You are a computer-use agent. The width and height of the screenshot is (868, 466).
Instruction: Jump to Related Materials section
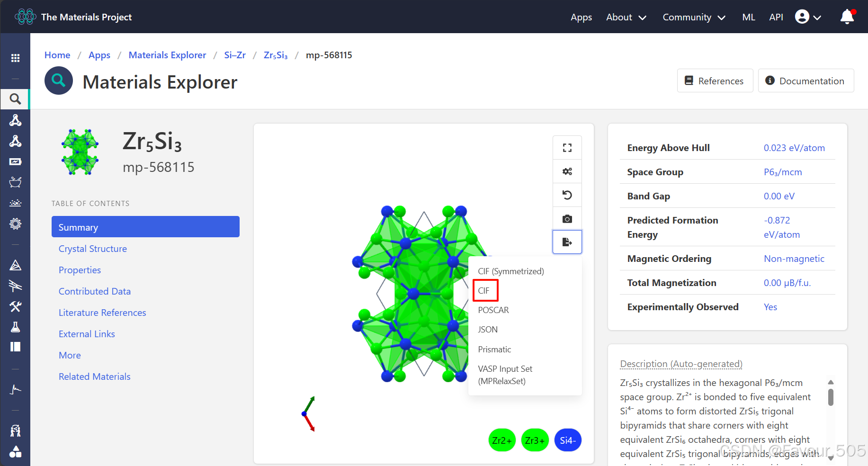[x=95, y=376]
